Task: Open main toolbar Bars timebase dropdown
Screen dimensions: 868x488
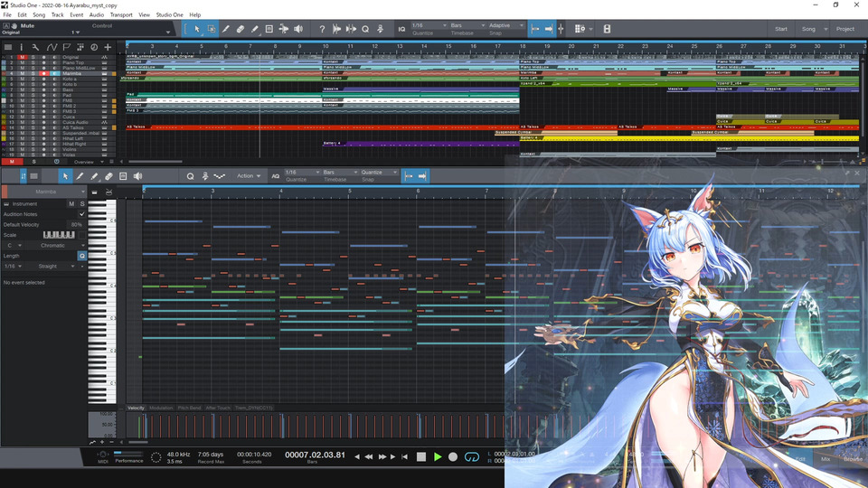Action: (467, 25)
